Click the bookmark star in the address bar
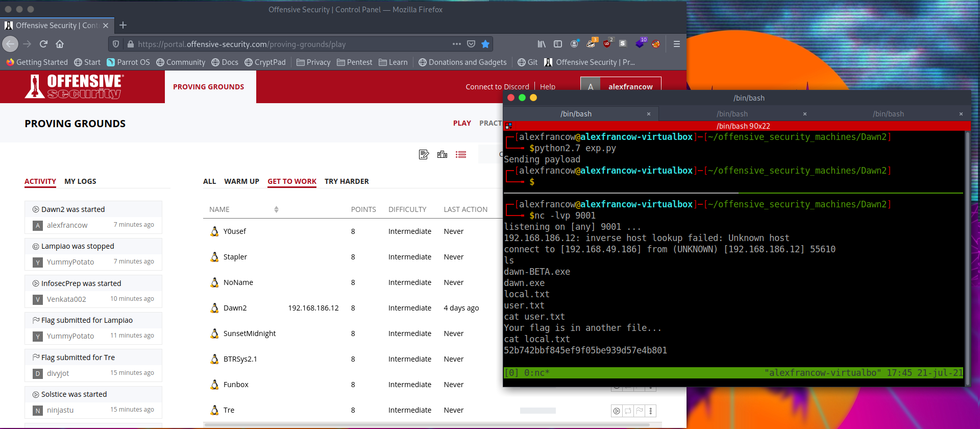The image size is (980, 429). point(485,44)
